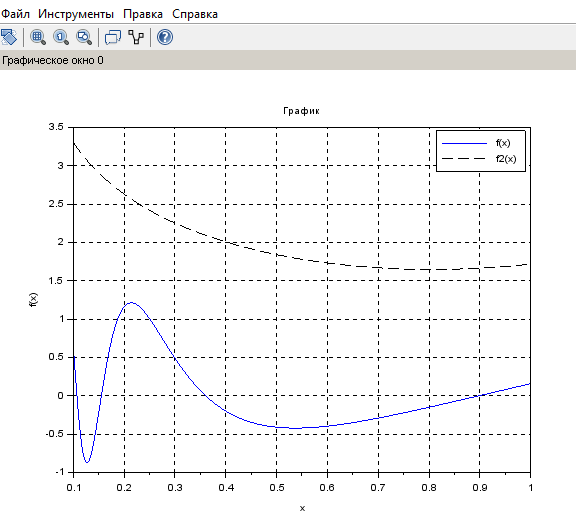Click the 3.5 y-axis tick label
Viewport: 576px width, 523px height.
click(56, 127)
